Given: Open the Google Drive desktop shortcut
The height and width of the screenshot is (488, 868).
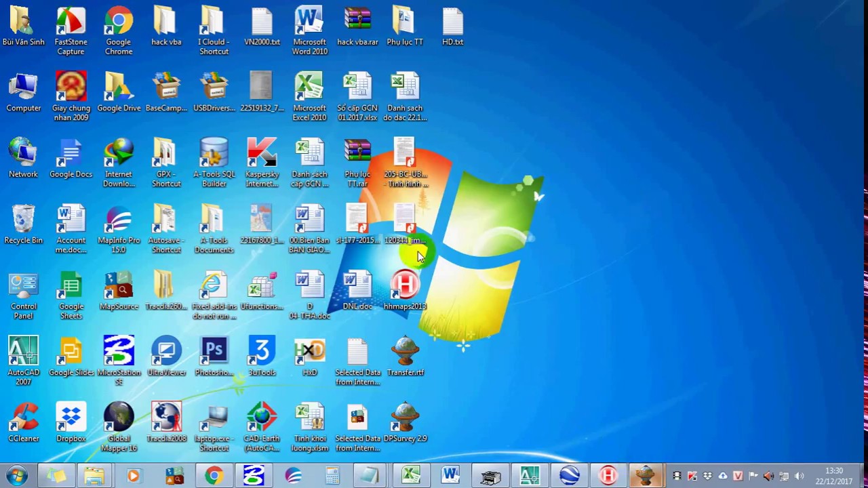Looking at the screenshot, I should click(119, 93).
